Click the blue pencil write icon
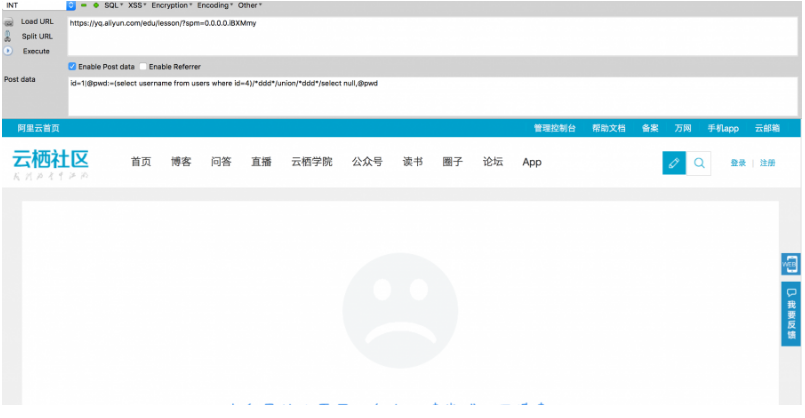805x418 pixels. coord(674,163)
